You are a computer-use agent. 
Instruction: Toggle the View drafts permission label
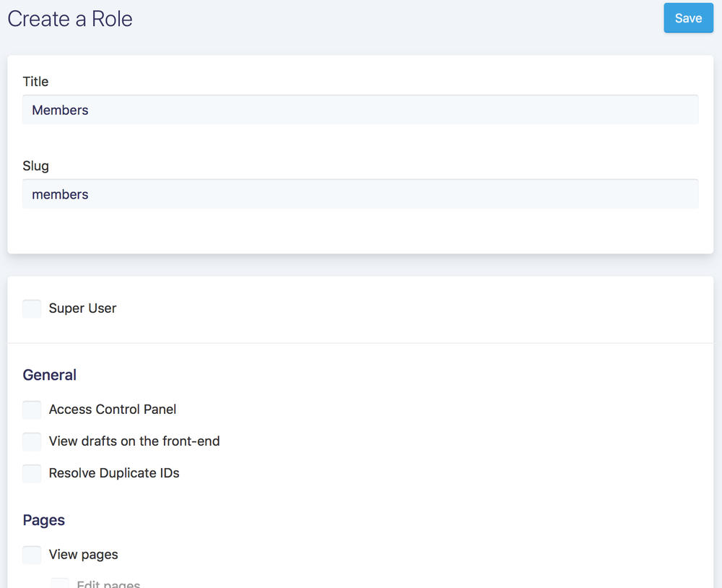point(134,441)
